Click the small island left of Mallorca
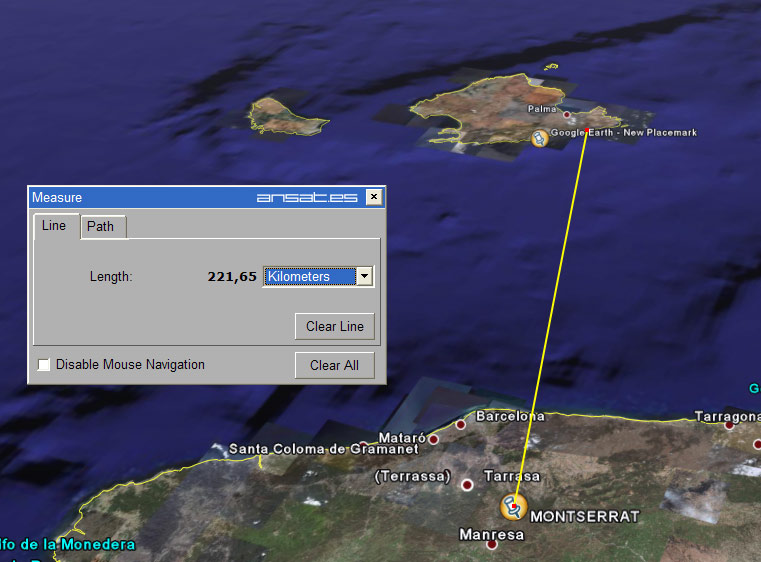 point(288,115)
